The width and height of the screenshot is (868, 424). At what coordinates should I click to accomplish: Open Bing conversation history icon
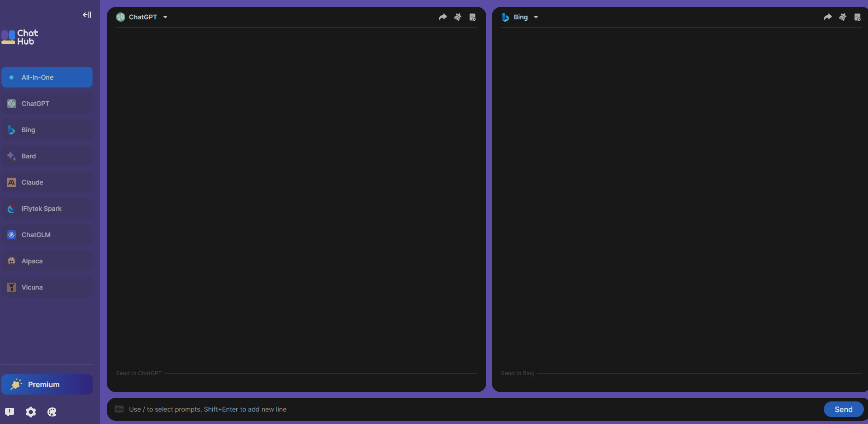click(857, 17)
